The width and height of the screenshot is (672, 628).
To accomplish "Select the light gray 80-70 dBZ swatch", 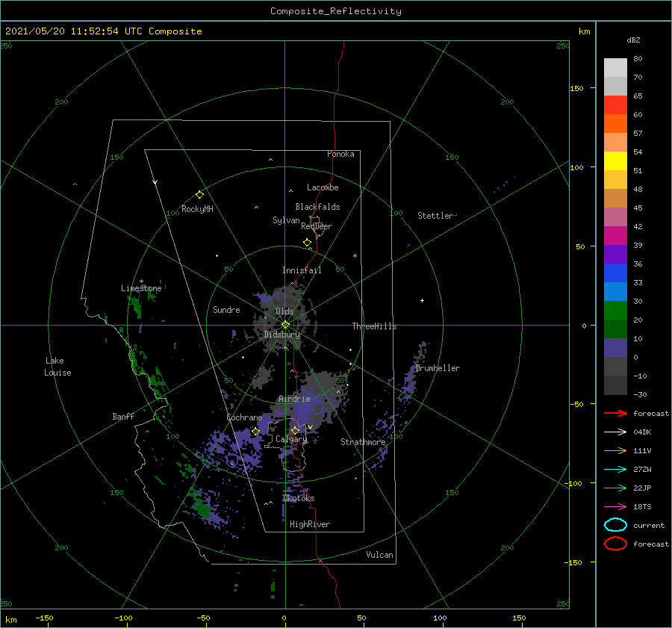I will pos(615,67).
